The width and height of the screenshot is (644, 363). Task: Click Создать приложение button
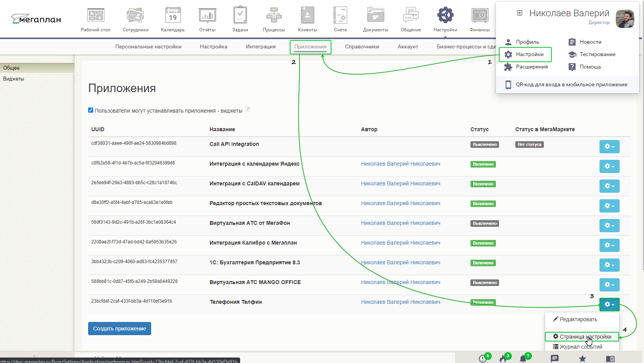point(119,329)
